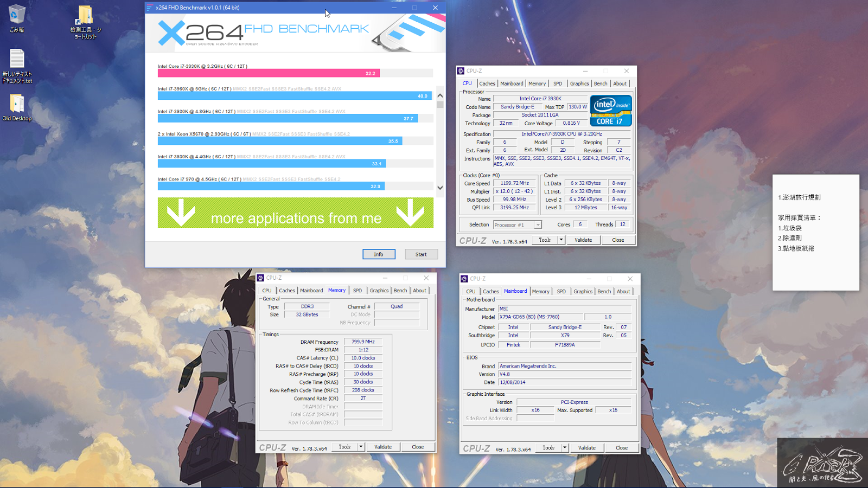
Task: Open About tab in top CPU-Z window
Action: tap(620, 84)
